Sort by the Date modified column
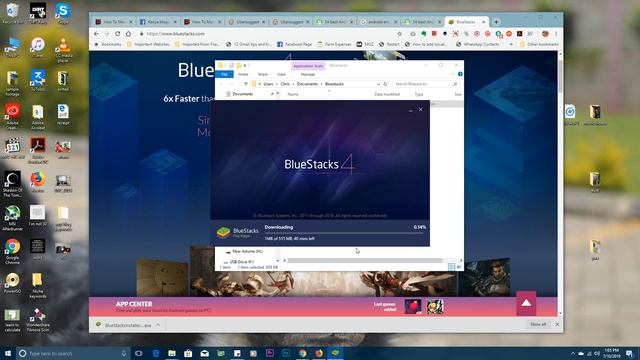 click(387, 94)
